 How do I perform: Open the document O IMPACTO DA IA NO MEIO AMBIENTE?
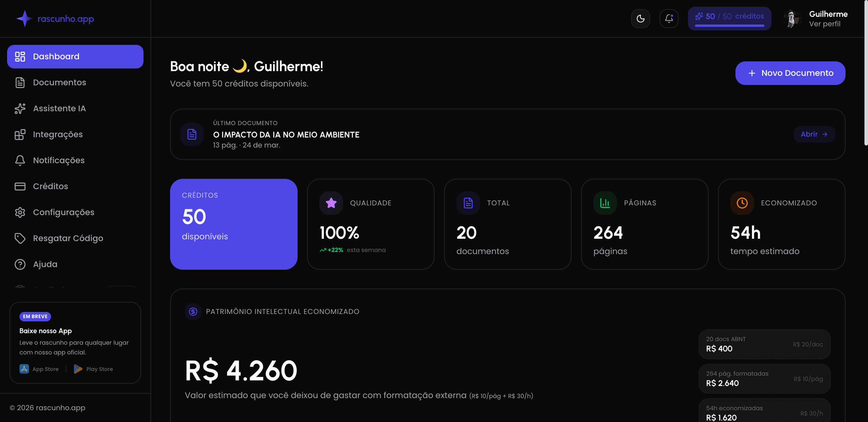(x=286, y=134)
